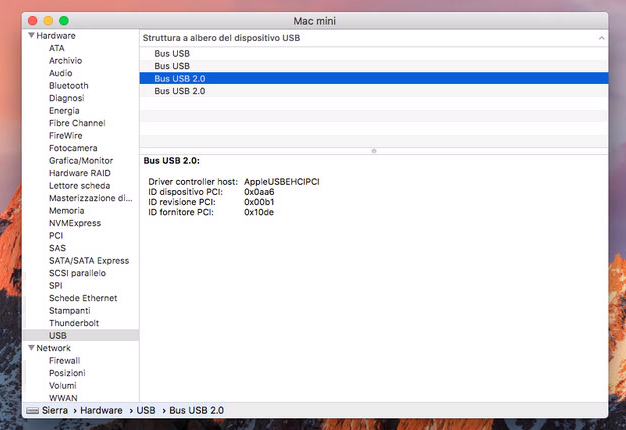Grab the pane splitter handle dot

pyautogui.click(x=374, y=151)
